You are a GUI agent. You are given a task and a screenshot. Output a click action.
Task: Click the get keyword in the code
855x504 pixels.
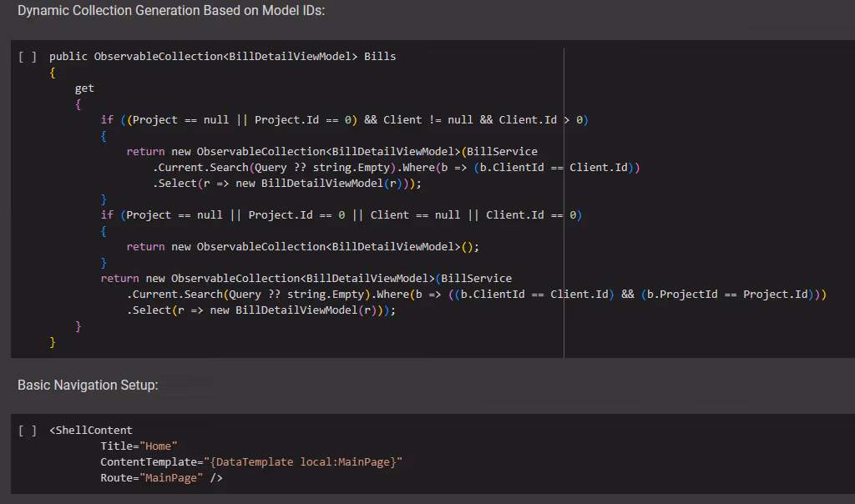coord(84,88)
